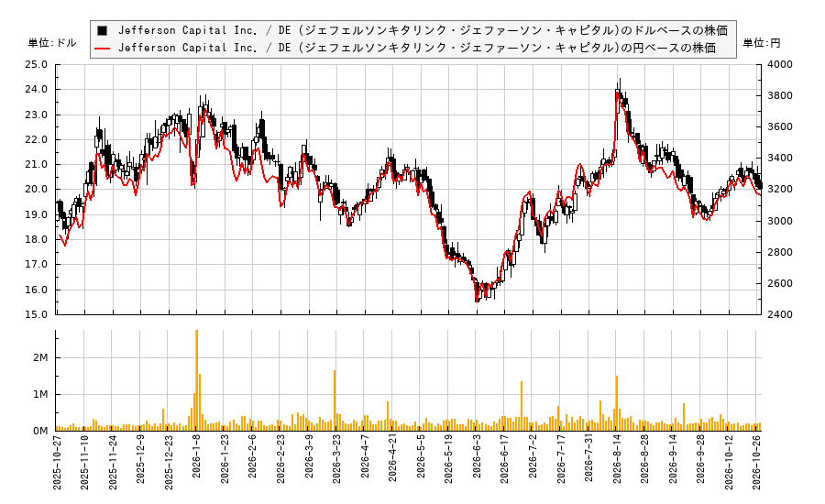Viewport: 825px width, 504px height.
Task: Click the 3200 yen axis value
Action: point(780,190)
